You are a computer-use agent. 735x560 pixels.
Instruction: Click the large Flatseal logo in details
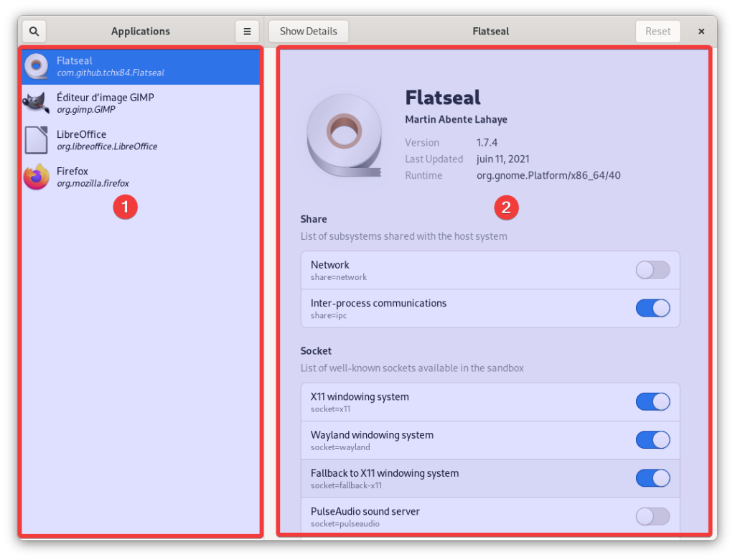pos(344,136)
